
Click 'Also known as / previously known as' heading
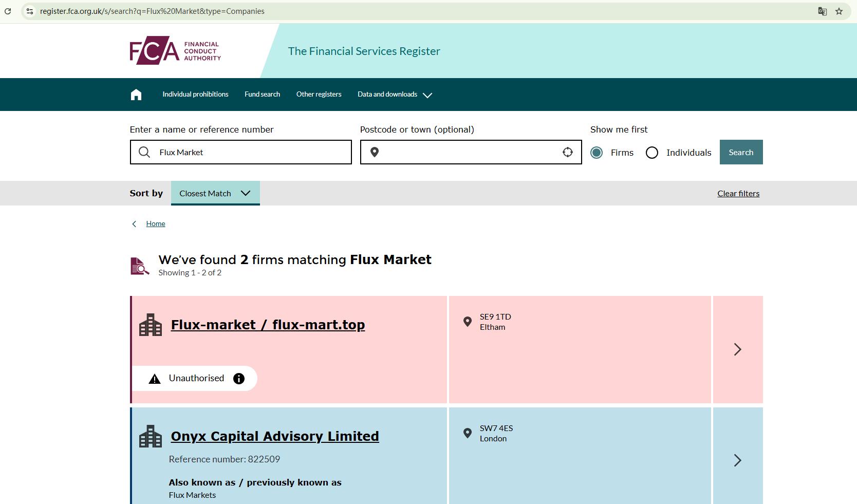(x=255, y=482)
